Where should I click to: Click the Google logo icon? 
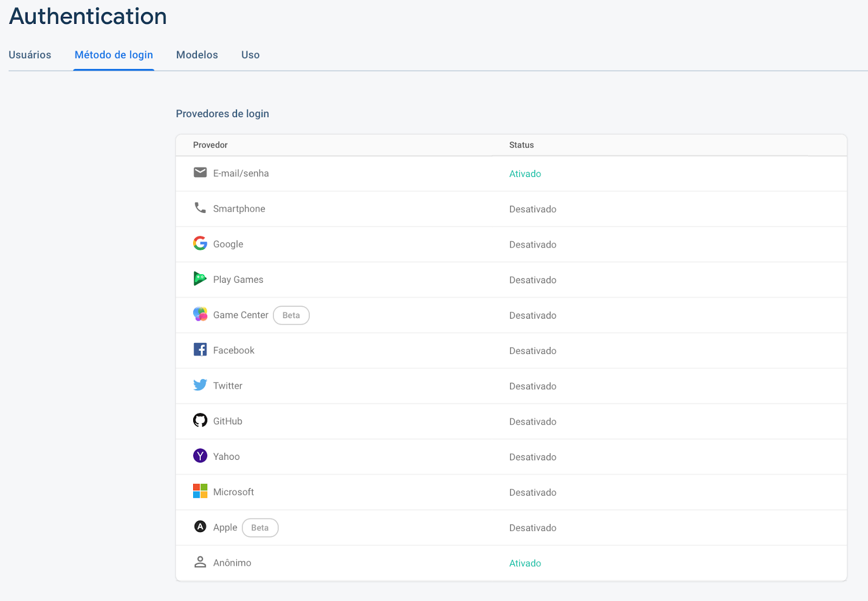click(x=200, y=243)
